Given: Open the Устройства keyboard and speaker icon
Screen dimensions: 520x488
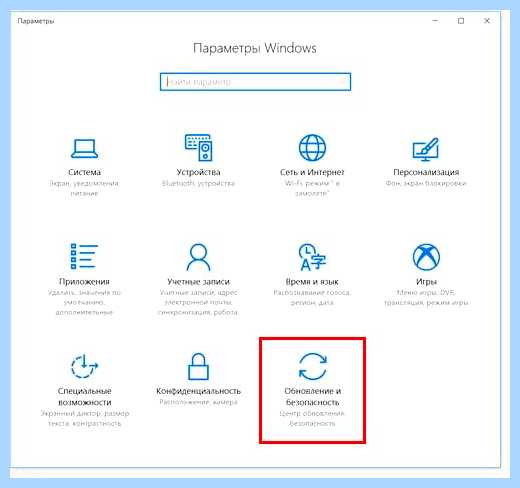Looking at the screenshot, I should 199,148.
